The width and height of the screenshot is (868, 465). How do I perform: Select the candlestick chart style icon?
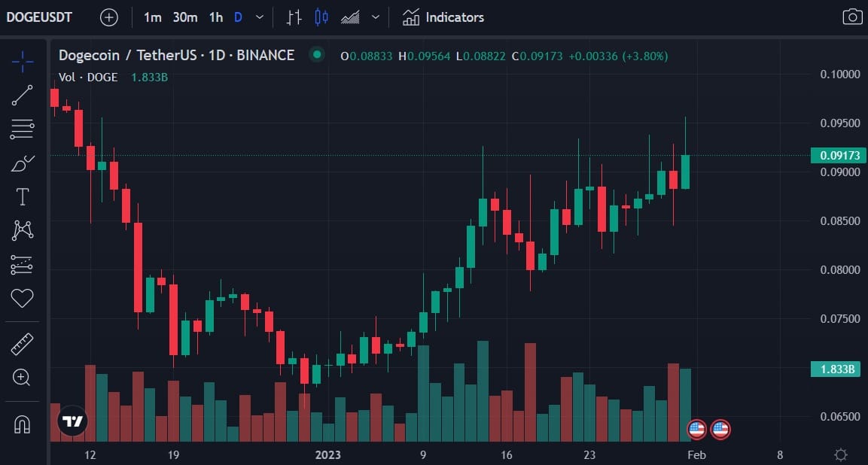[x=321, y=17]
